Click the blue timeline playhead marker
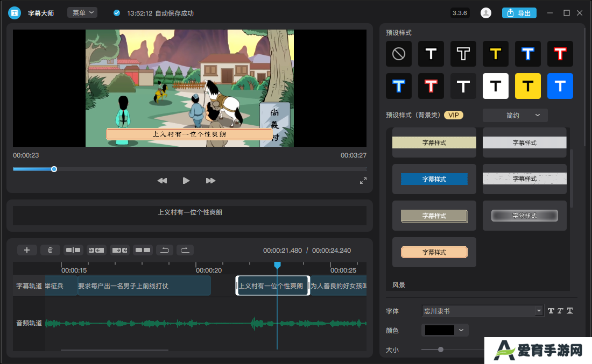Viewport: 592px width, 364px height. tap(277, 265)
